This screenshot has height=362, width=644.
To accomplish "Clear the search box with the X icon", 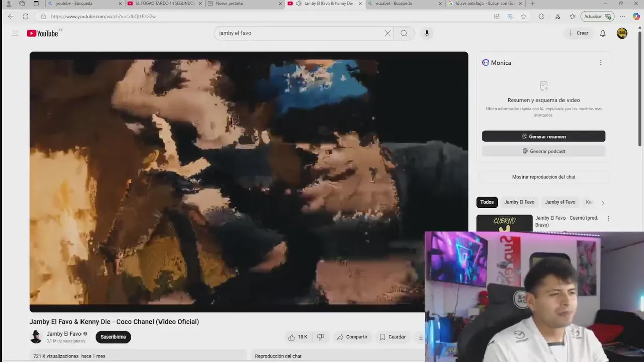I will click(388, 33).
